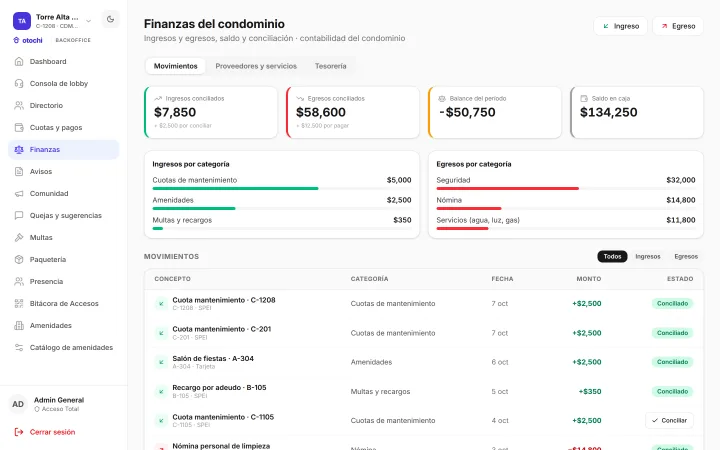Click the Seguridad red progress bar
Viewport: 720px width, 450px height.
pos(507,188)
